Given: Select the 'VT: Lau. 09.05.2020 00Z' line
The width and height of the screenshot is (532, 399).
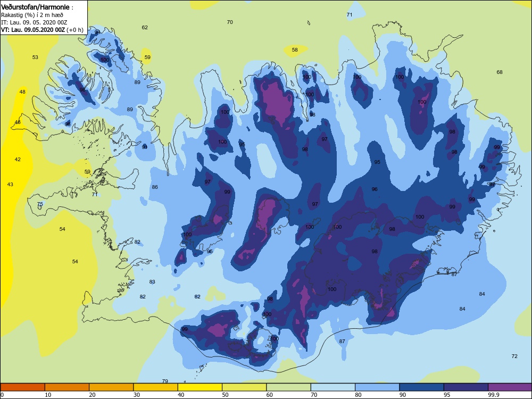Looking at the screenshot, I should pyautogui.click(x=32, y=29).
